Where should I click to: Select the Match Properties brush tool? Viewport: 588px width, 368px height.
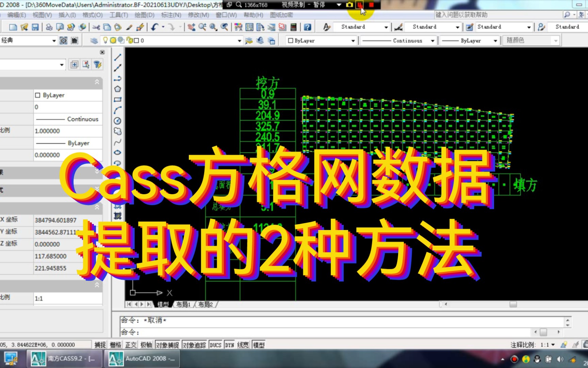pos(129,27)
